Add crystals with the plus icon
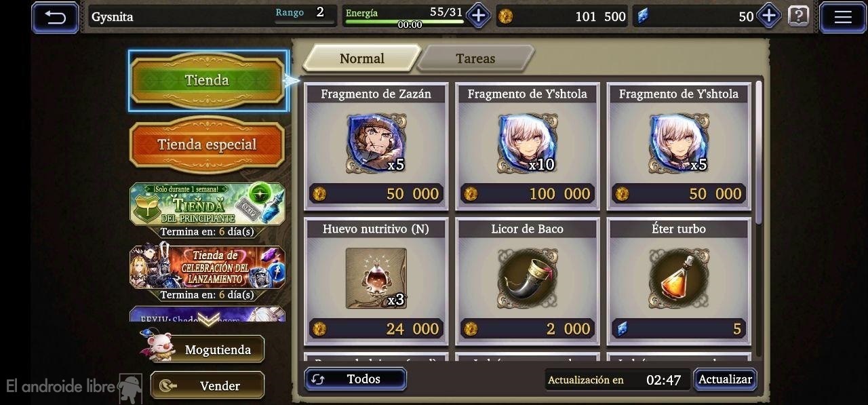 768,16
